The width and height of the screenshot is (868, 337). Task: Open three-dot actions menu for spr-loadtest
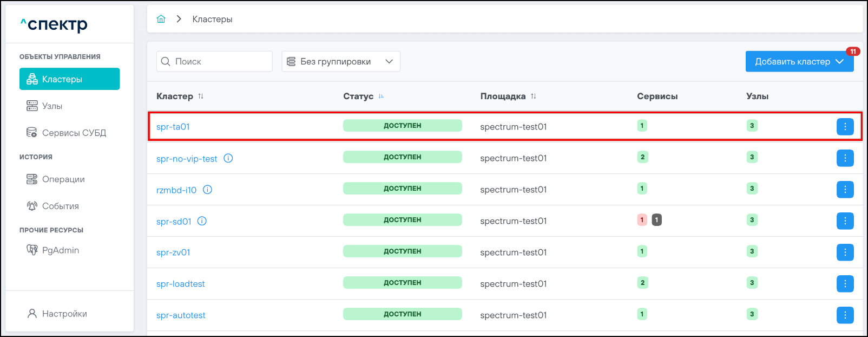pyautogui.click(x=845, y=284)
